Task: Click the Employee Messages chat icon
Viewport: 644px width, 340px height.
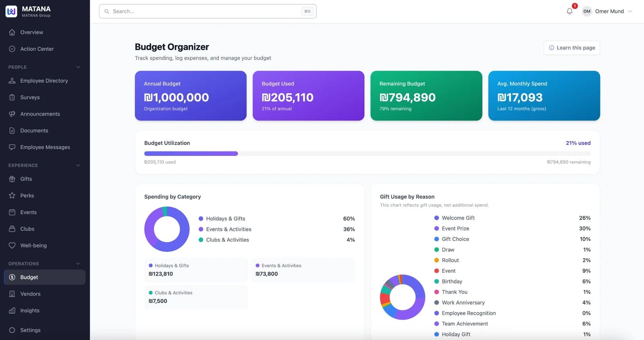Action: 12,147
